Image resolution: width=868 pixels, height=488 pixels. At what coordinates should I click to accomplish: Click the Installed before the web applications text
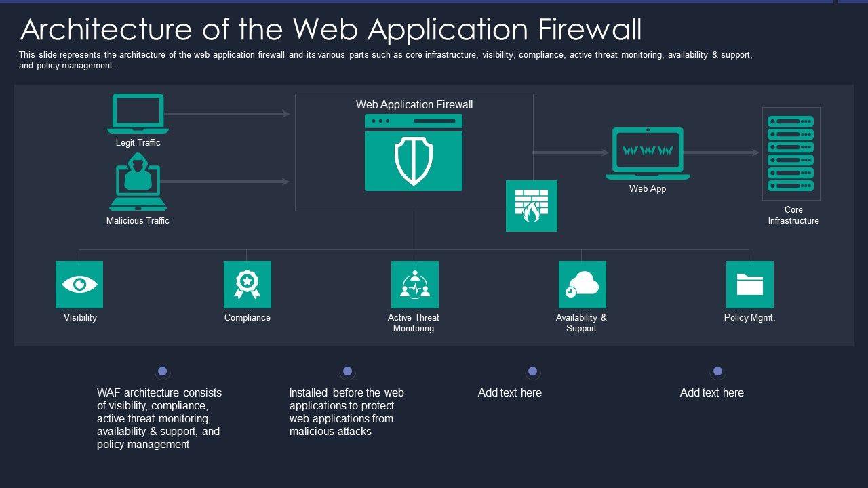point(347,412)
